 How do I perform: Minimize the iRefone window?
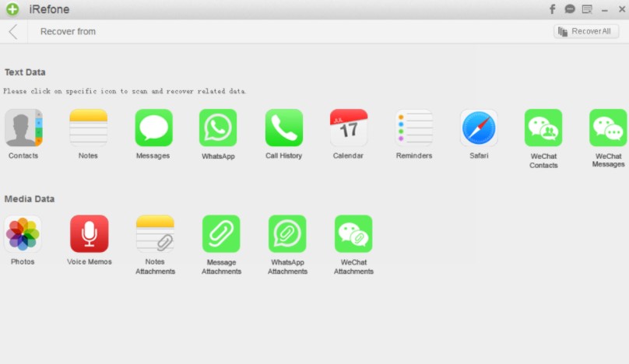[x=605, y=9]
